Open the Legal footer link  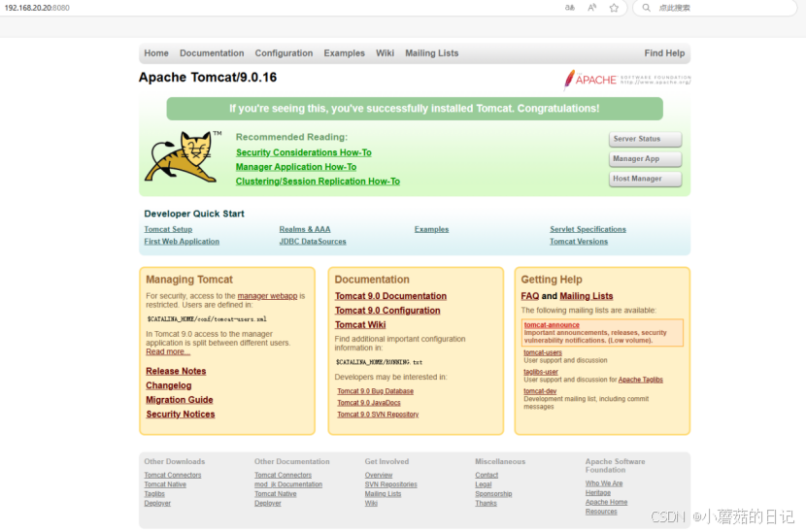tap(484, 484)
